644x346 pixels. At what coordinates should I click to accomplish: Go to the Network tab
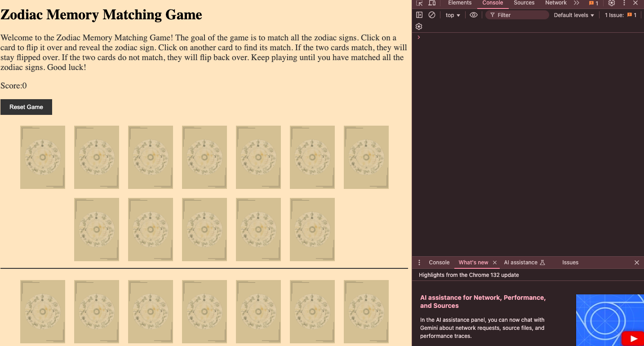(556, 3)
